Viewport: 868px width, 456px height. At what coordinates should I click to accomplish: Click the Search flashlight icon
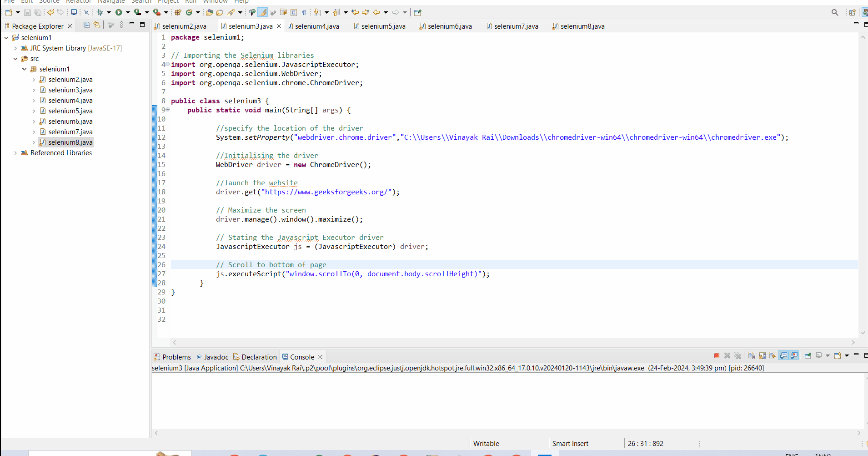tap(231, 12)
